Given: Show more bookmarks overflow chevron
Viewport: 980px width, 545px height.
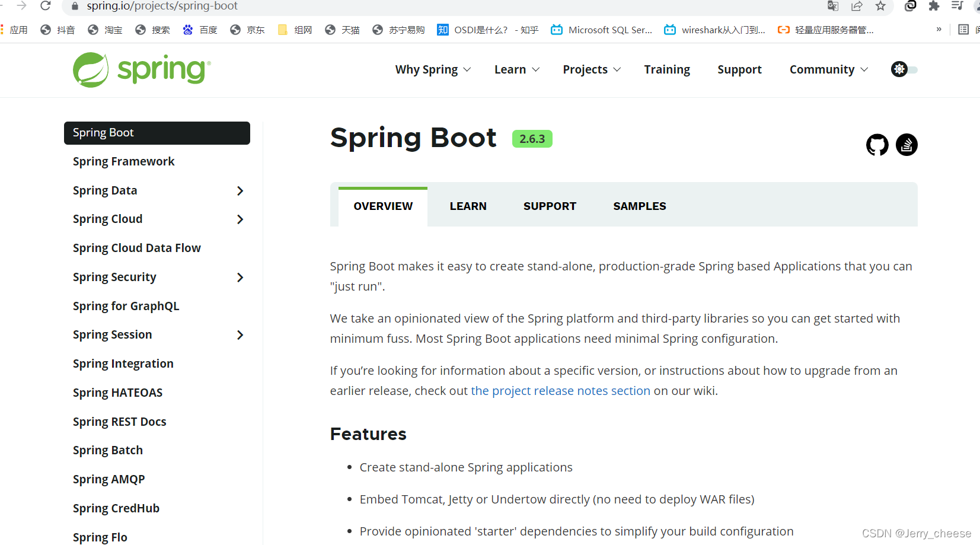Looking at the screenshot, I should tap(939, 29).
